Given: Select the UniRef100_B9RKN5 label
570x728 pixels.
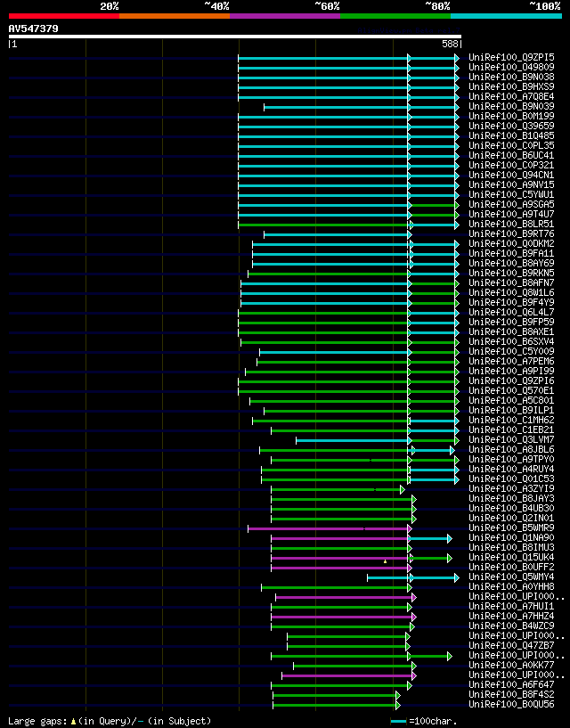Looking at the screenshot, I should point(511,273).
